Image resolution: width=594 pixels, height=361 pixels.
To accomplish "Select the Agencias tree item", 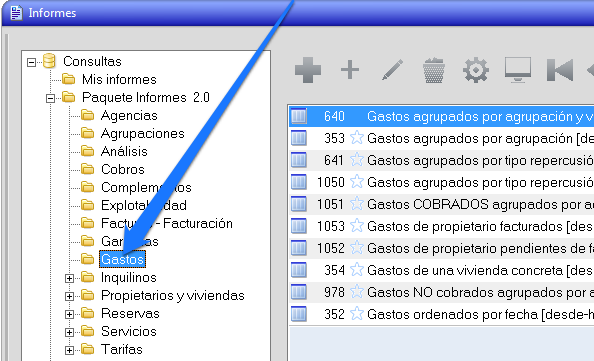I will [x=129, y=116].
